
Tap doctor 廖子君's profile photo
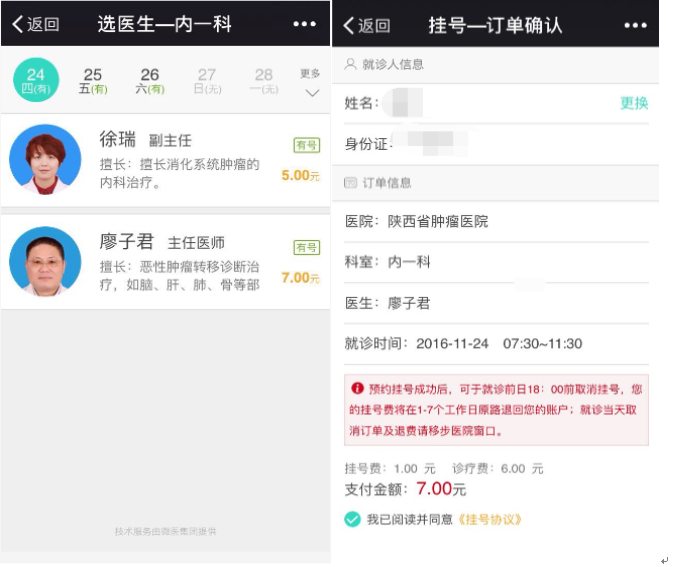point(45,262)
